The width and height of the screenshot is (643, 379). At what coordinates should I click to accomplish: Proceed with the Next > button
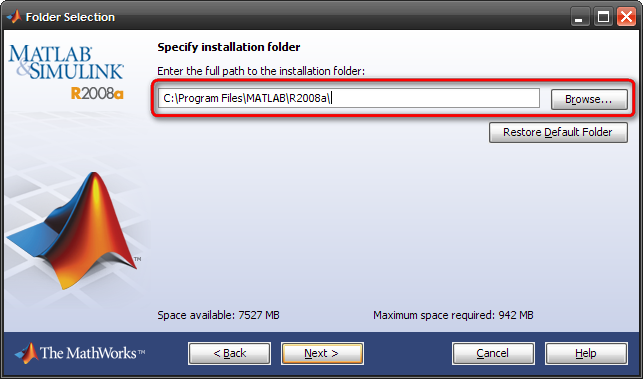pos(322,353)
